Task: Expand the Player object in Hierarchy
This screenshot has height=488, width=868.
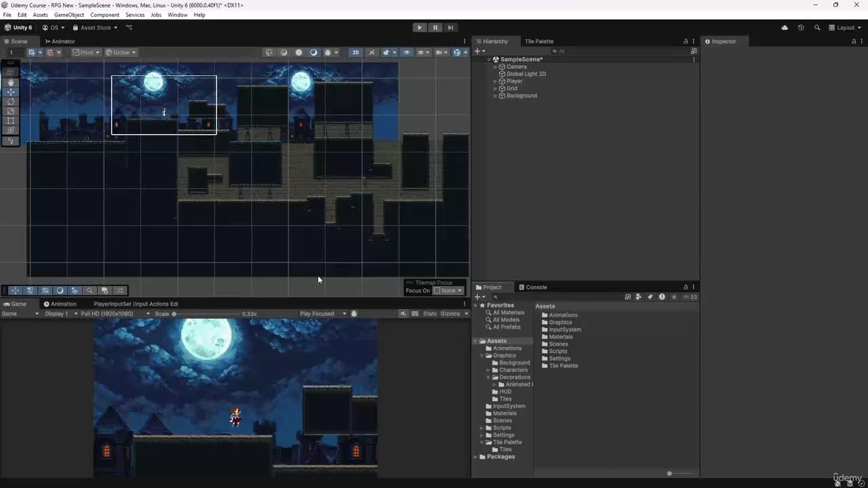Action: [496, 81]
